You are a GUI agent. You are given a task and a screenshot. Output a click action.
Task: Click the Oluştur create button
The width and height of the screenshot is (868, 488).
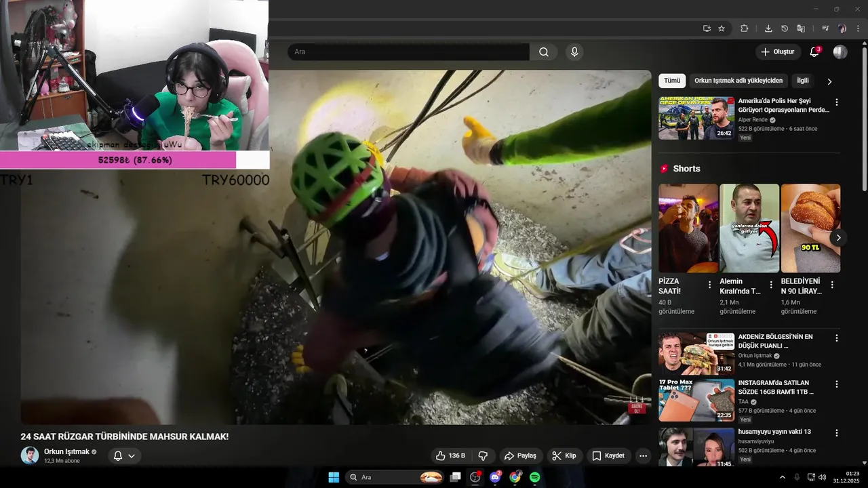click(778, 52)
